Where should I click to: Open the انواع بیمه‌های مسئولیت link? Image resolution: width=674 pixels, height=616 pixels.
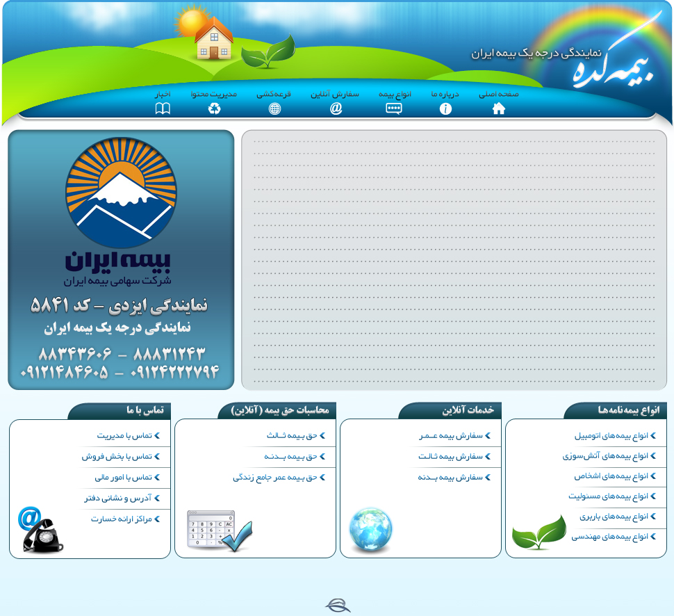pos(608,496)
